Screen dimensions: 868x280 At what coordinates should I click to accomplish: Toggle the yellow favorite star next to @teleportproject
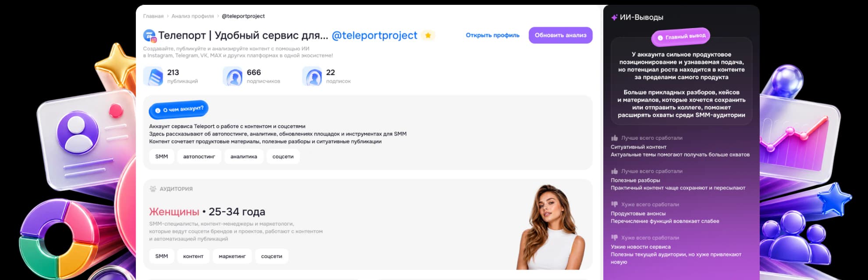(x=428, y=35)
